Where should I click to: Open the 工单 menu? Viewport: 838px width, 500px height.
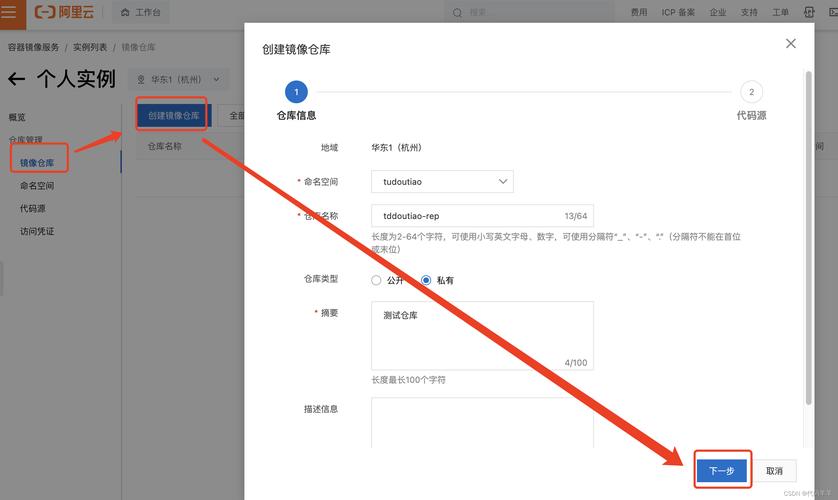tap(780, 12)
